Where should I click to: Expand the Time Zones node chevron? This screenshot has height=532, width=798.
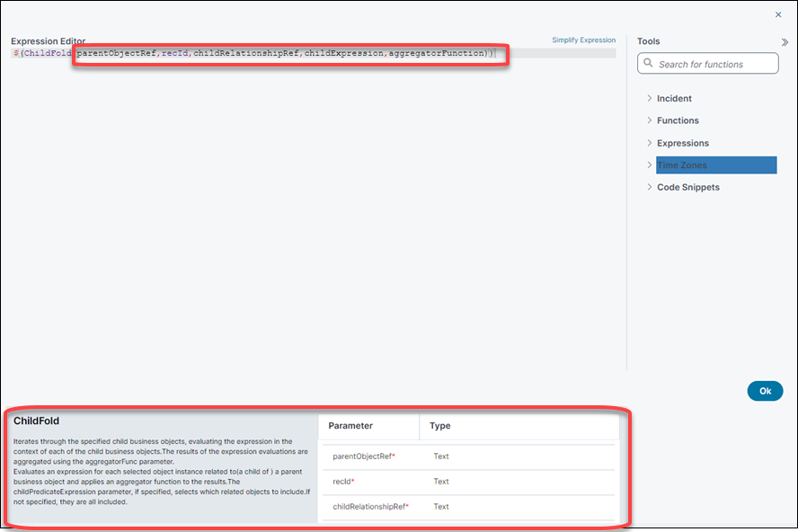click(x=649, y=165)
